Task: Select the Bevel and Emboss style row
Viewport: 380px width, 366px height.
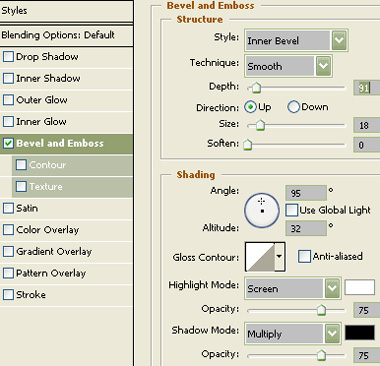Action: 67,144
